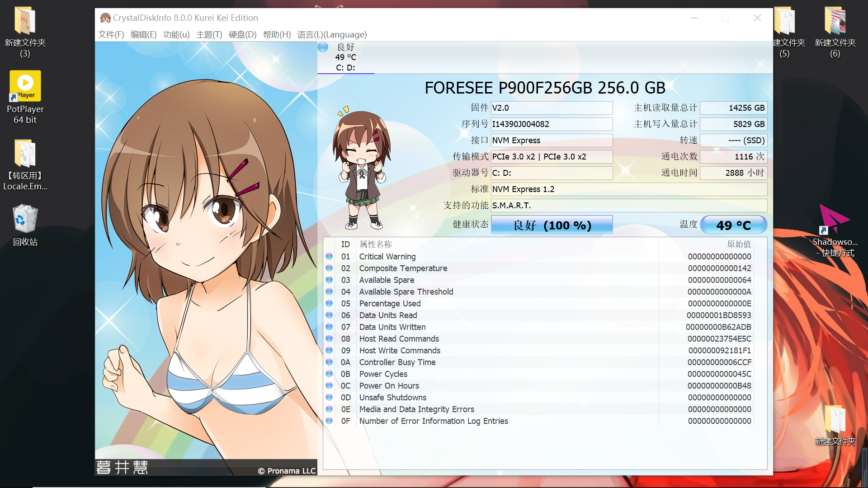This screenshot has width=868, height=488.
Task: Click raw value 00000001BD8593
Action: [x=719, y=315]
